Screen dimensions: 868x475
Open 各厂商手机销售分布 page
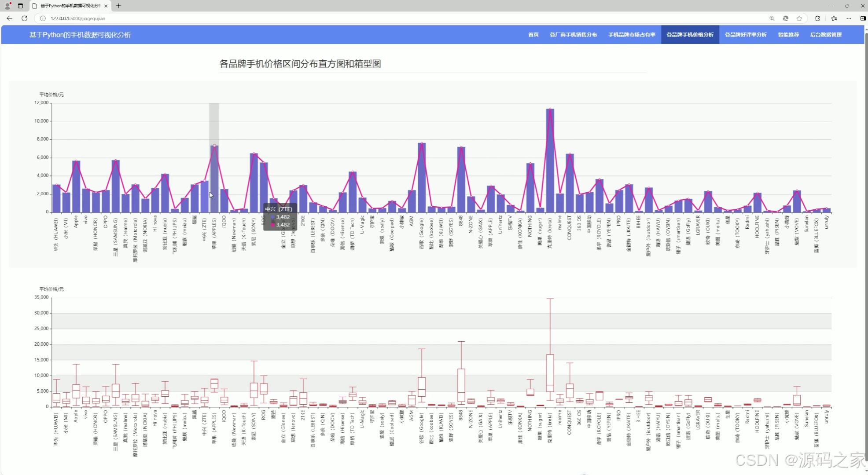pos(573,35)
